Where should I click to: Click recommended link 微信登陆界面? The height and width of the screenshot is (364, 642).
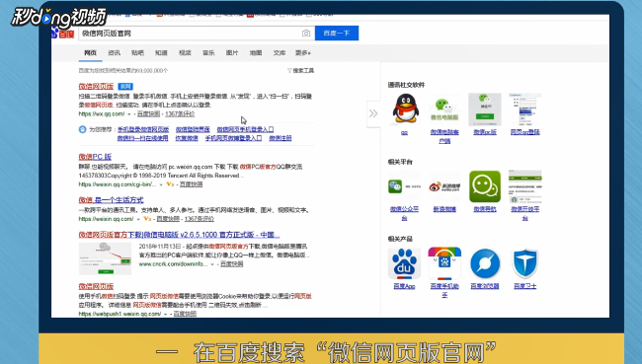(193, 129)
